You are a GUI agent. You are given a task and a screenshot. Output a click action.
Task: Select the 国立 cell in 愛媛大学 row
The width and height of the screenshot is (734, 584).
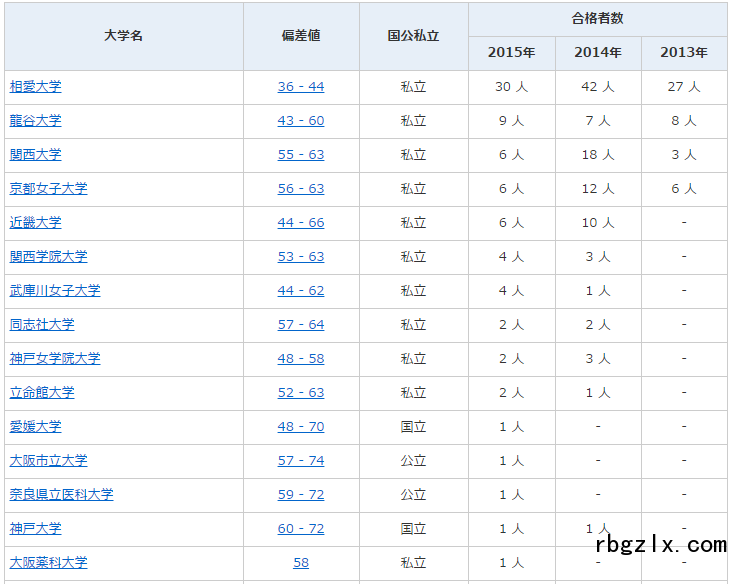413,427
